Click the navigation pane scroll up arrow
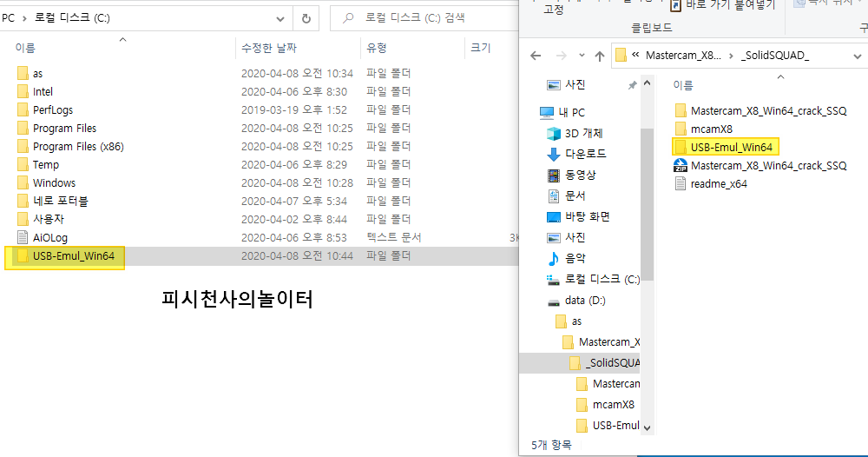 [647, 83]
